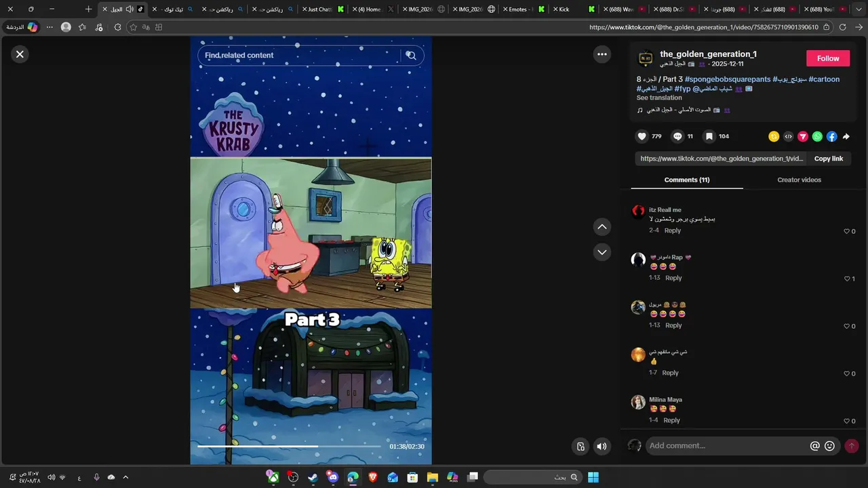Switch to the Just Chatting Kick tab
The width and height of the screenshot is (868, 488).
click(322, 9)
